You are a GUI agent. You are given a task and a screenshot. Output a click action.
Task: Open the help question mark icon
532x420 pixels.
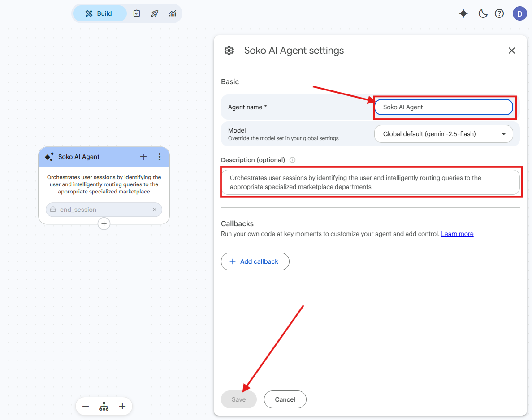pyautogui.click(x=499, y=13)
